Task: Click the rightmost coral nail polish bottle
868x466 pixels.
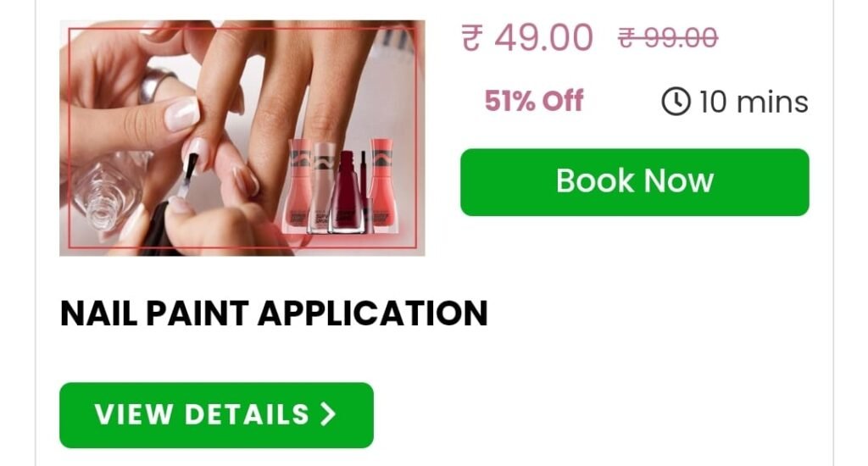Action: (382, 185)
